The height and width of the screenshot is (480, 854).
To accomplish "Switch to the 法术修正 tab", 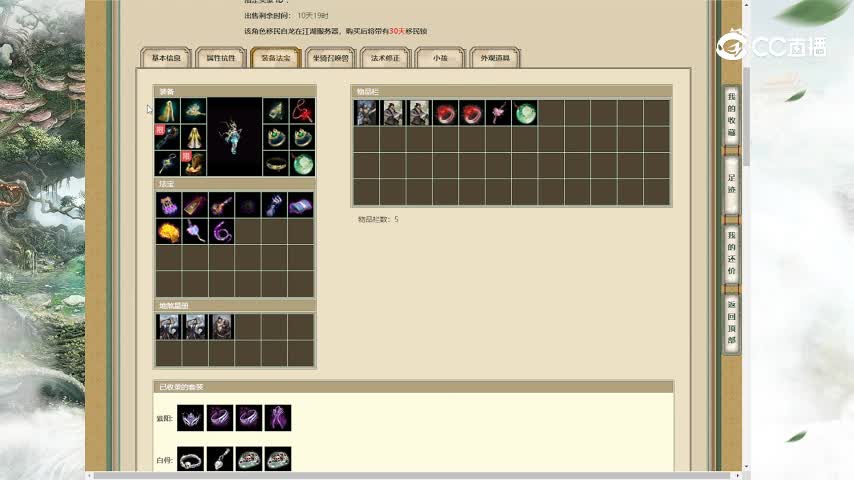I will [x=385, y=58].
